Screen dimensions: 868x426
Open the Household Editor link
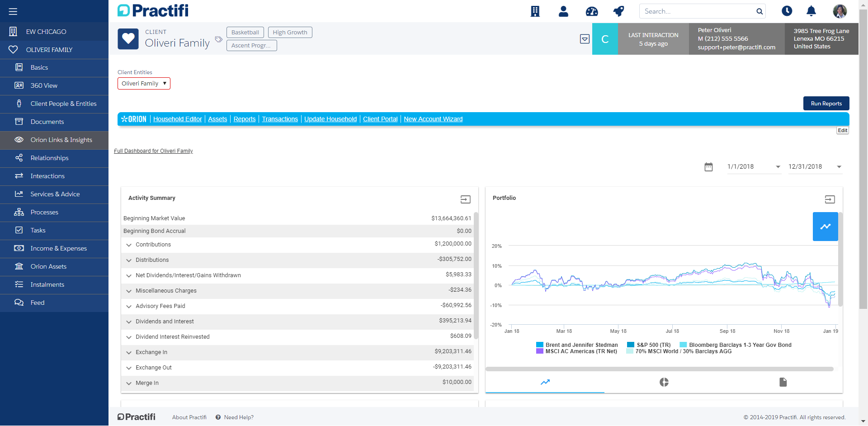(x=177, y=119)
